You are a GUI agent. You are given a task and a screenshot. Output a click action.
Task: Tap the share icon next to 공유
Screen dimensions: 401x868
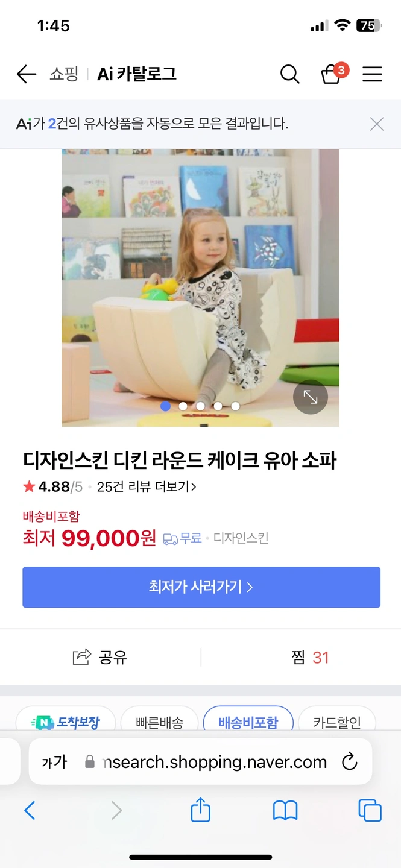(x=81, y=657)
